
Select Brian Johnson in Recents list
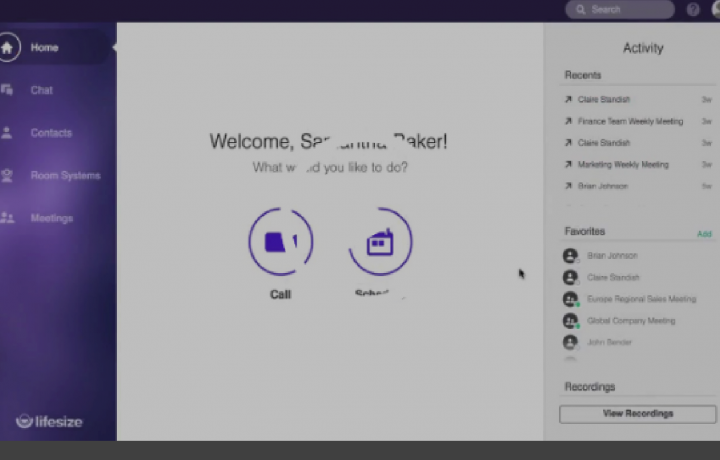[603, 186]
